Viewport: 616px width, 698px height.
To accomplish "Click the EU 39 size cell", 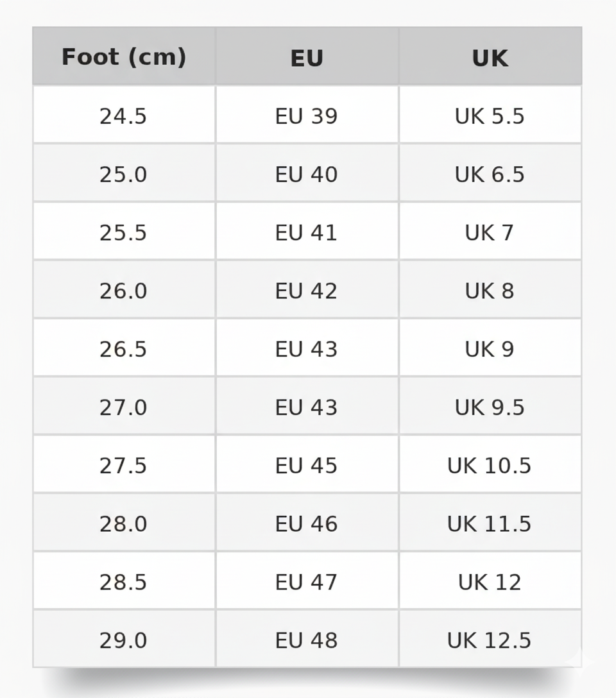I will pos(307,116).
